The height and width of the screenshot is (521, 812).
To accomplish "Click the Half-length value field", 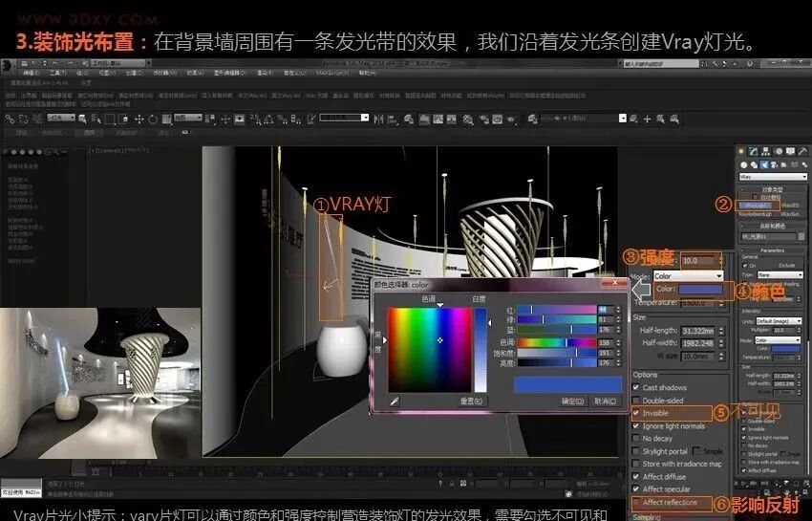I will pyautogui.click(x=698, y=331).
